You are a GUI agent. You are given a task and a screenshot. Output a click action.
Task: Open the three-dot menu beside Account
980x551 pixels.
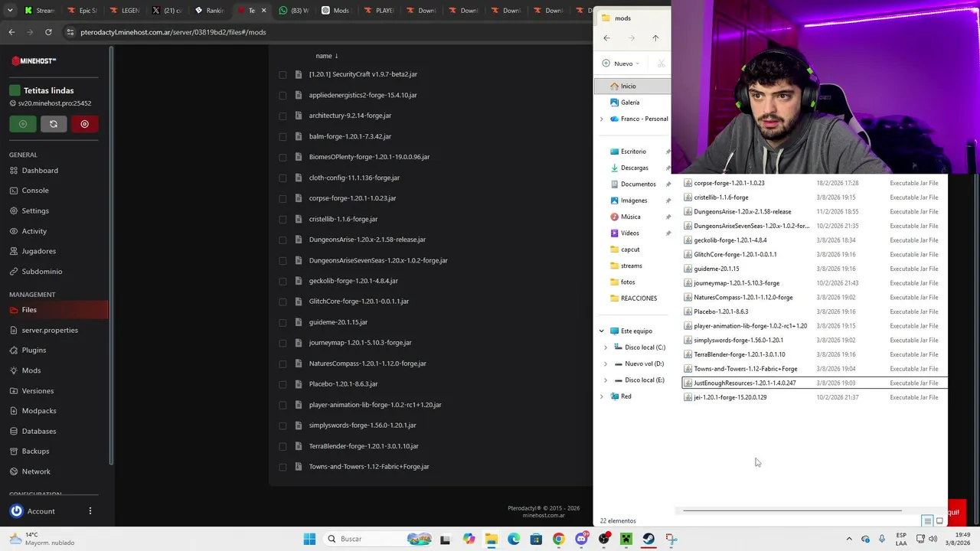(x=90, y=511)
